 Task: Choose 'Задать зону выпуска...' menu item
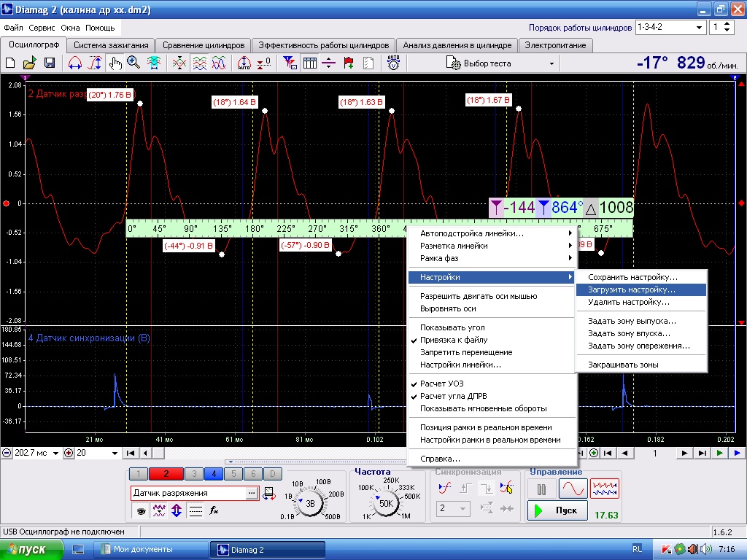640,321
